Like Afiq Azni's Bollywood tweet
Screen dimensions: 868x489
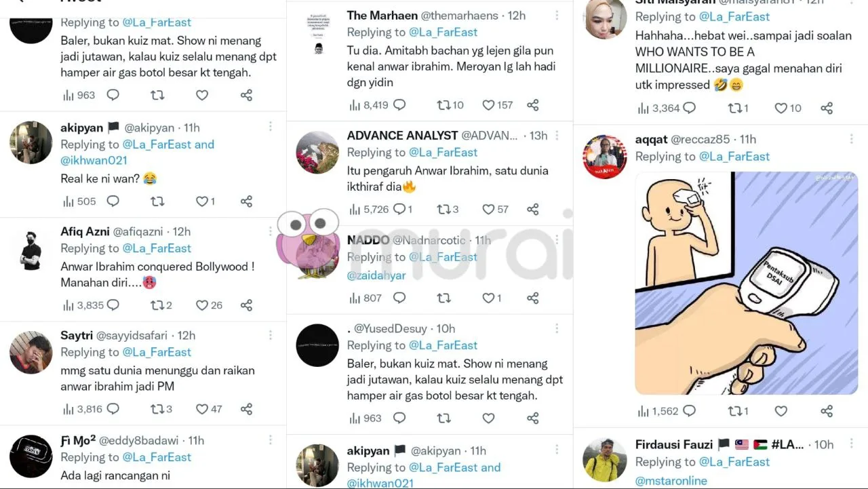pos(202,305)
